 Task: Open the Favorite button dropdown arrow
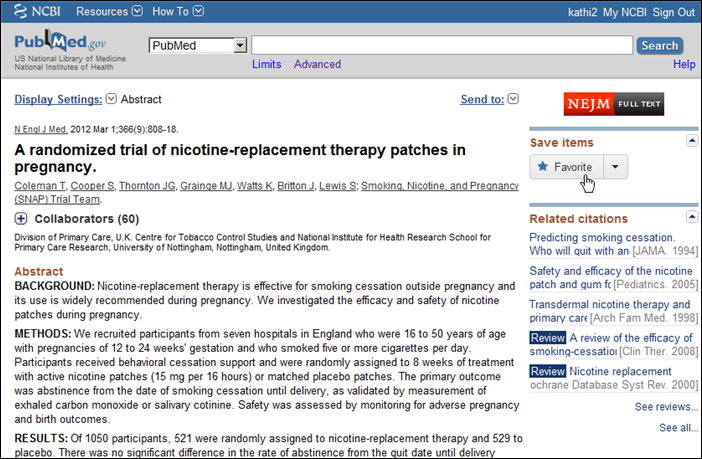(x=615, y=167)
